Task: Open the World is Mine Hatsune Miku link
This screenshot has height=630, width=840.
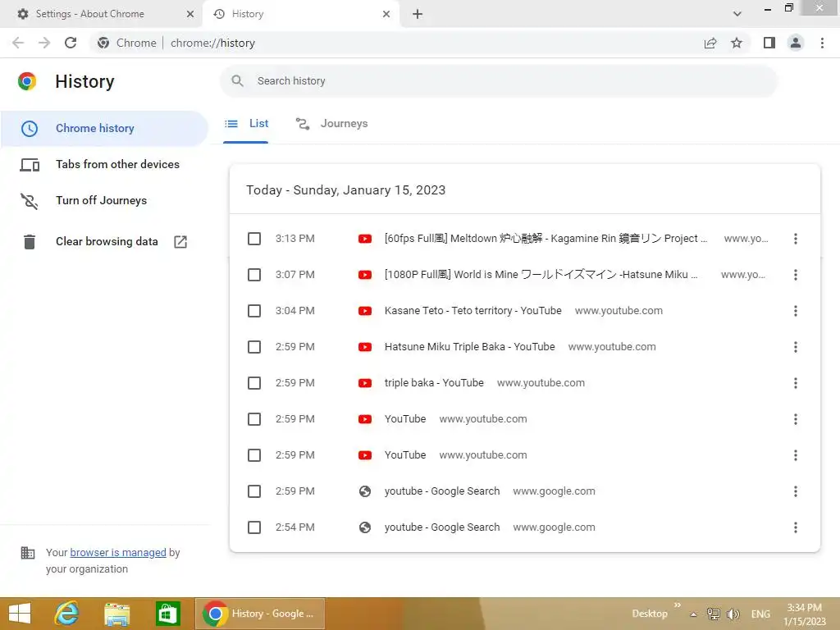Action: point(541,275)
